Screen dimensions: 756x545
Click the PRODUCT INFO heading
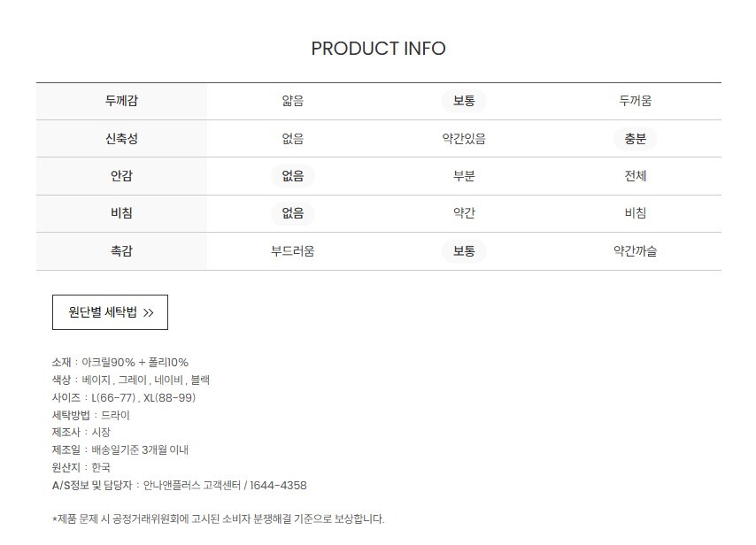coord(378,49)
